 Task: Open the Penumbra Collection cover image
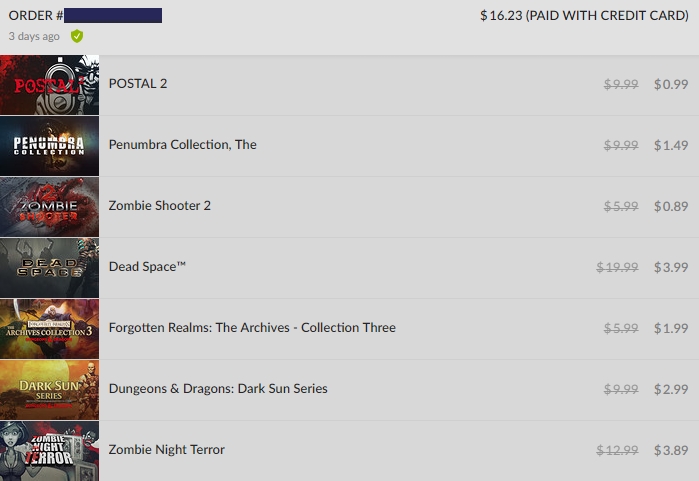49,146
